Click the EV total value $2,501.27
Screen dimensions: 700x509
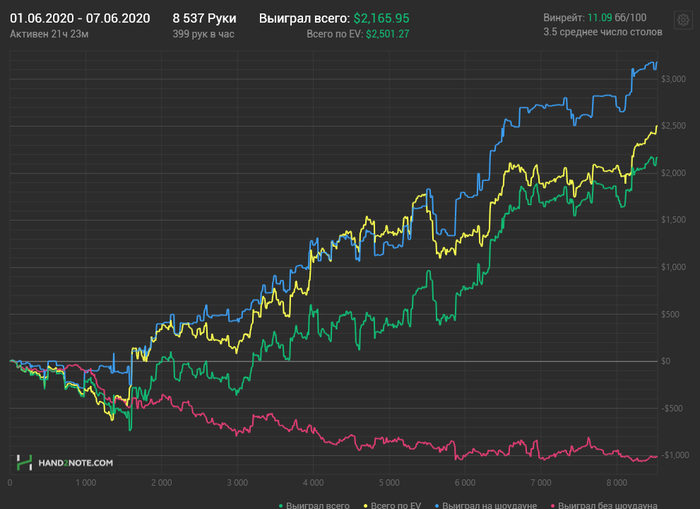tap(388, 34)
